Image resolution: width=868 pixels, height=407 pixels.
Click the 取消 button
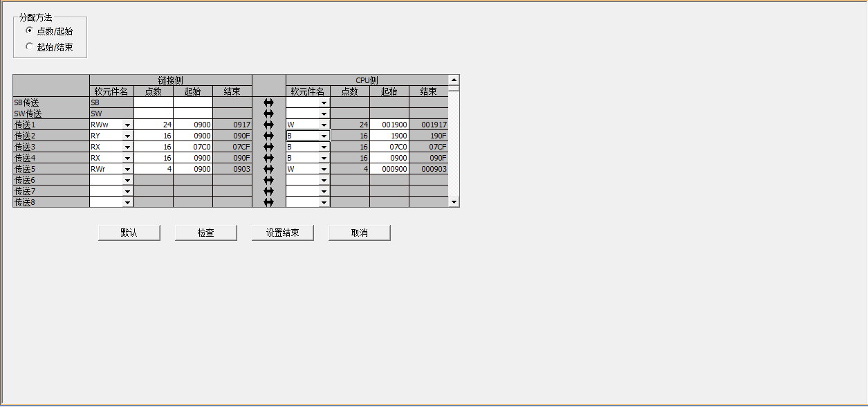(x=359, y=233)
